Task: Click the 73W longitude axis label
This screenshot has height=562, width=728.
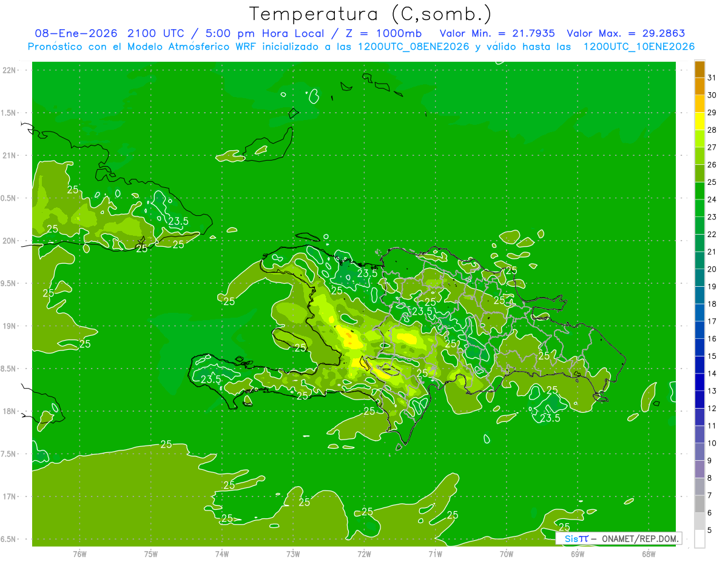Action: [x=293, y=554]
